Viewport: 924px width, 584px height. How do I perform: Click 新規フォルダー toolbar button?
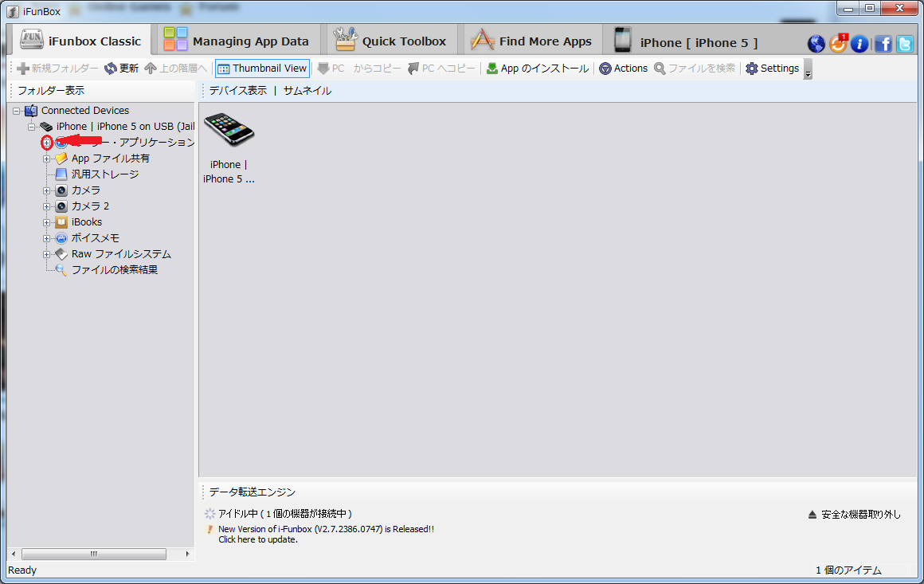57,69
